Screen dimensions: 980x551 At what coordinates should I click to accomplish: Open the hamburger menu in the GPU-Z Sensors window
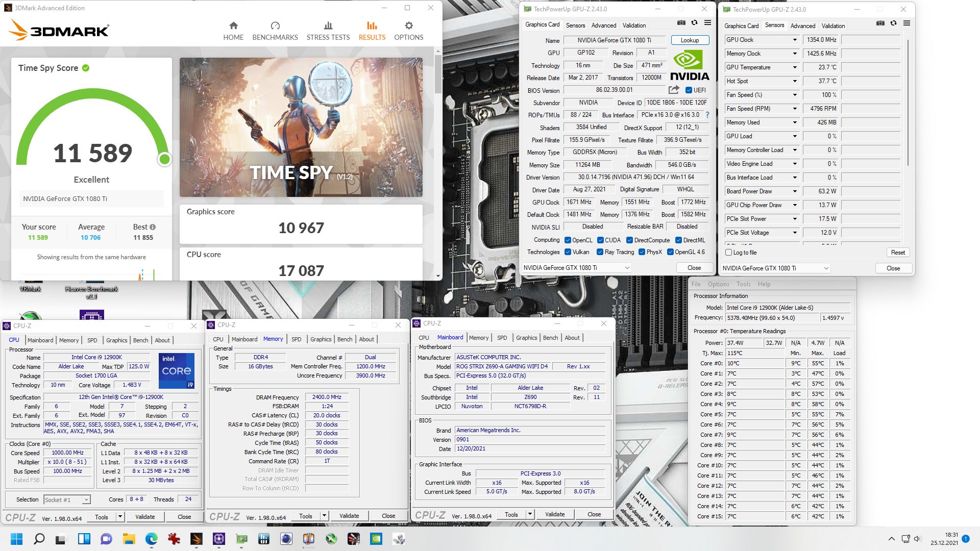point(906,23)
